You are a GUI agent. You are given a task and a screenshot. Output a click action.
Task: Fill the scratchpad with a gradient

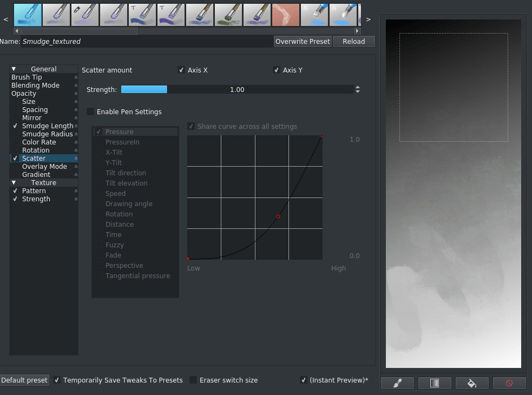[434, 383]
